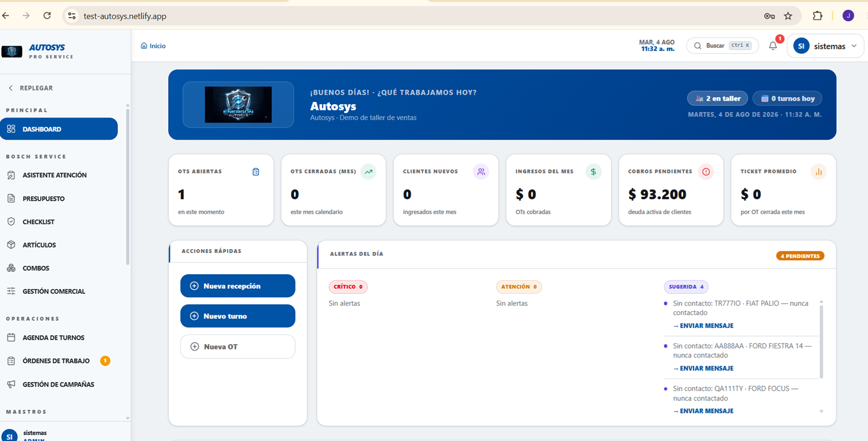The image size is (868, 441).
Task: Click the Agenda de Turnos calendar icon
Action: click(x=11, y=337)
